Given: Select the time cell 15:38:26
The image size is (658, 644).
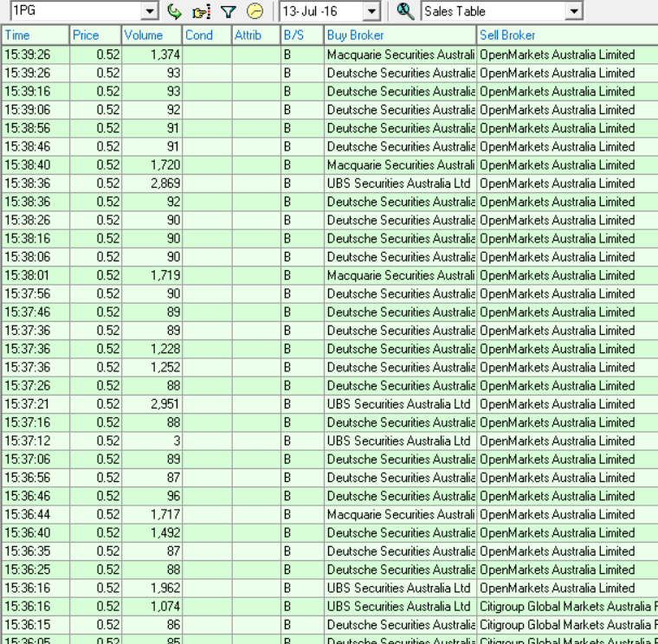Looking at the screenshot, I should (35, 220).
